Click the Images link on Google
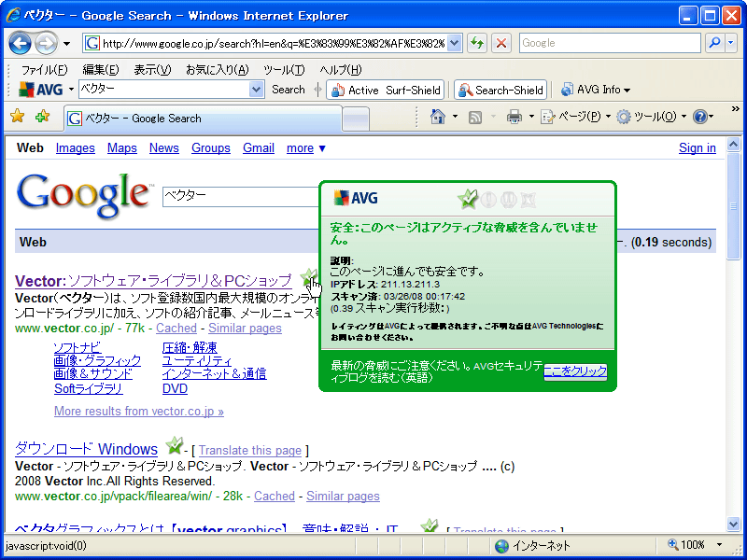The height and width of the screenshot is (560, 747). coord(76,148)
